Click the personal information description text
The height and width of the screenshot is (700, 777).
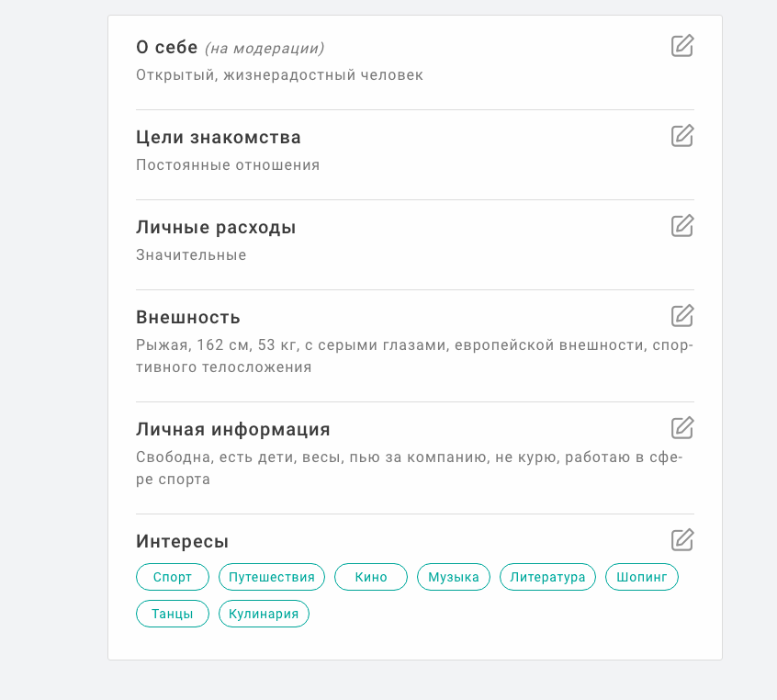pos(410,468)
